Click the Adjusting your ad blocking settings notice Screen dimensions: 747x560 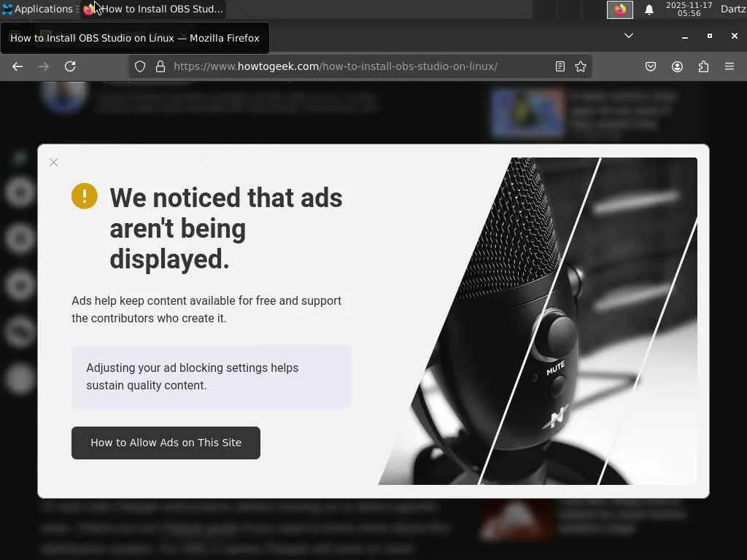(x=212, y=377)
